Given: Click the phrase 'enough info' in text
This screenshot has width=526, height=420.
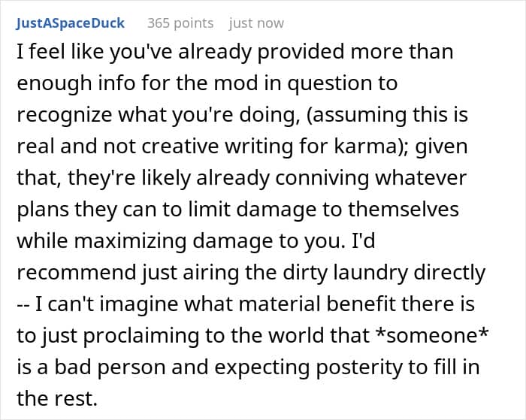Looking at the screenshot, I should pyautogui.click(x=76, y=83).
